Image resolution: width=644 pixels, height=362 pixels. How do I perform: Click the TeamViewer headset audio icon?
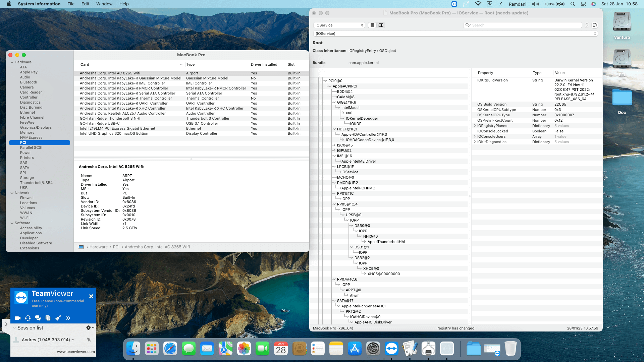[x=28, y=318]
